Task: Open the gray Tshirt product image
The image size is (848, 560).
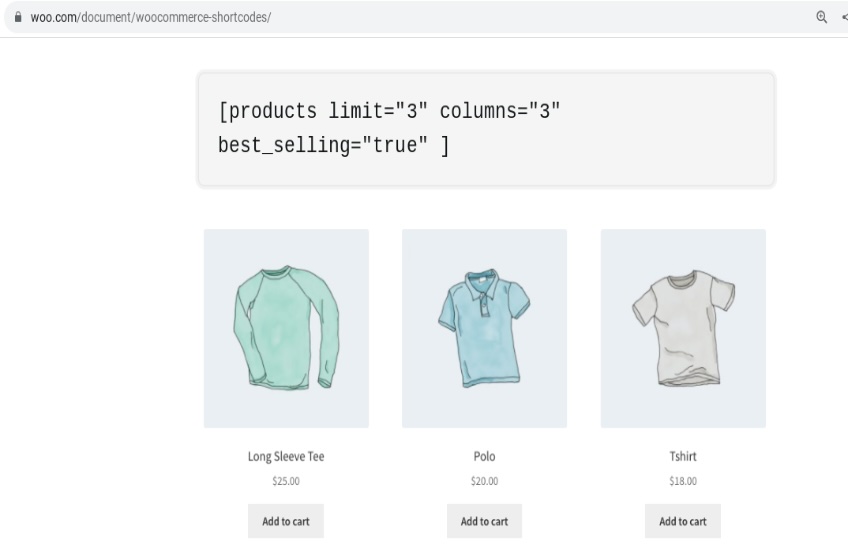Action: pos(683,328)
